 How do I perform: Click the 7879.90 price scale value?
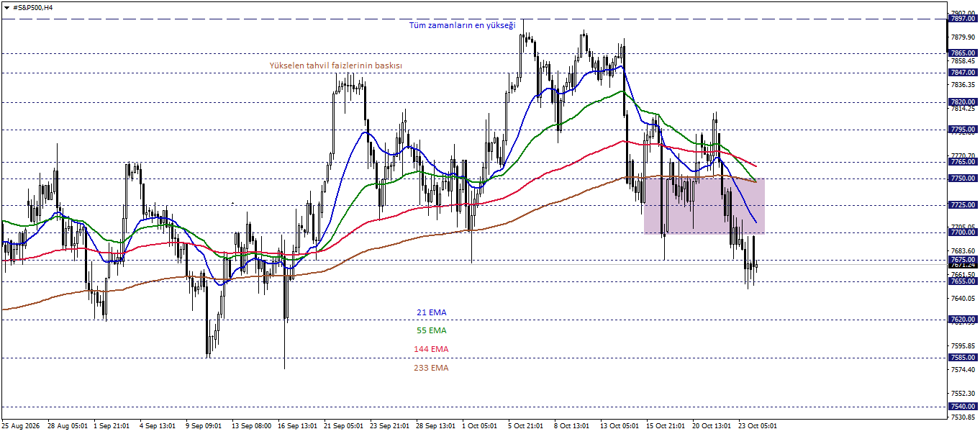tap(963, 37)
